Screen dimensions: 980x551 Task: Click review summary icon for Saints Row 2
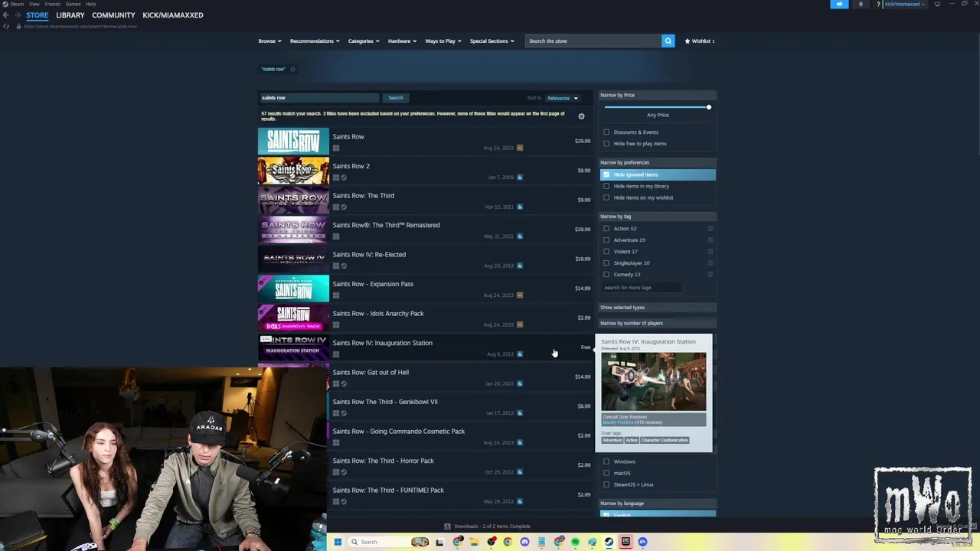pyautogui.click(x=520, y=177)
